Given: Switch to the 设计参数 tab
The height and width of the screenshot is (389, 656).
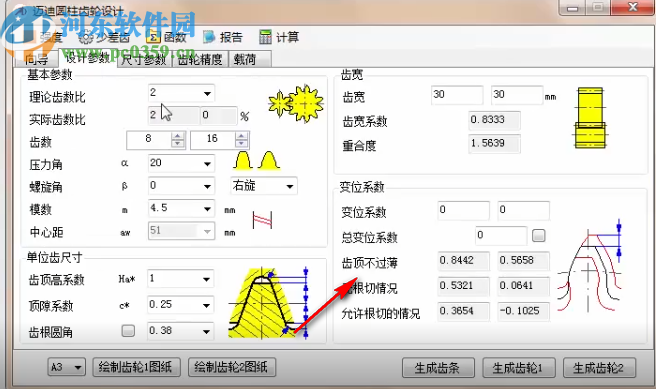Looking at the screenshot, I should click(x=87, y=58).
